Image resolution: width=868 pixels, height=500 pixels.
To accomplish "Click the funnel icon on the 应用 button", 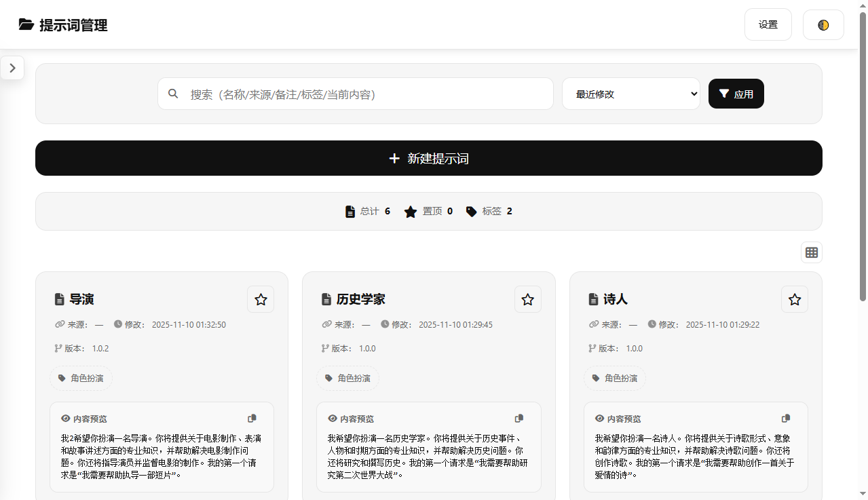I will [723, 94].
